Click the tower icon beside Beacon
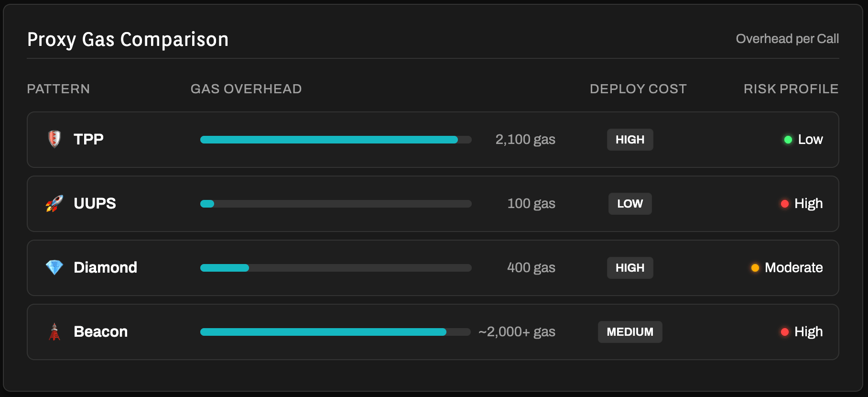The height and width of the screenshot is (397, 868). pyautogui.click(x=54, y=331)
